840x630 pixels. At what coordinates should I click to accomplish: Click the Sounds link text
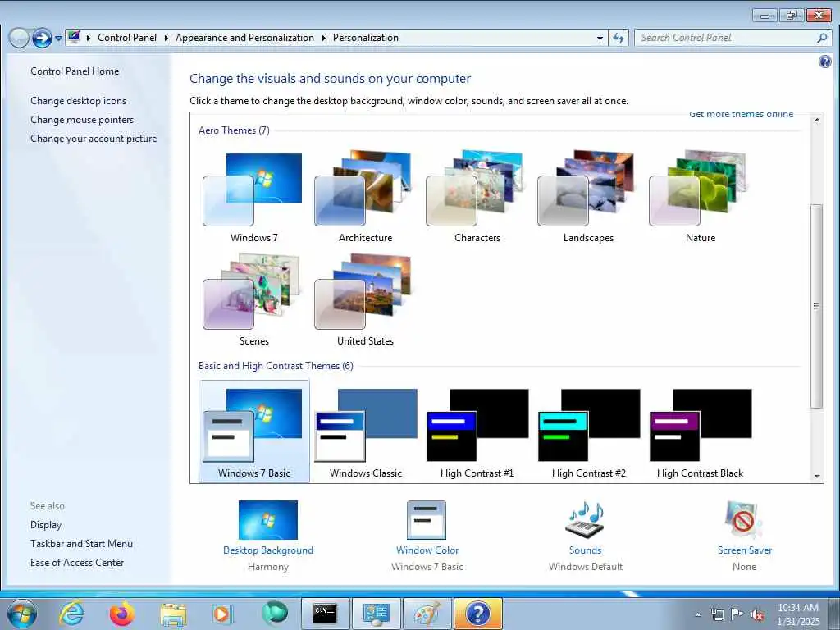pos(585,550)
